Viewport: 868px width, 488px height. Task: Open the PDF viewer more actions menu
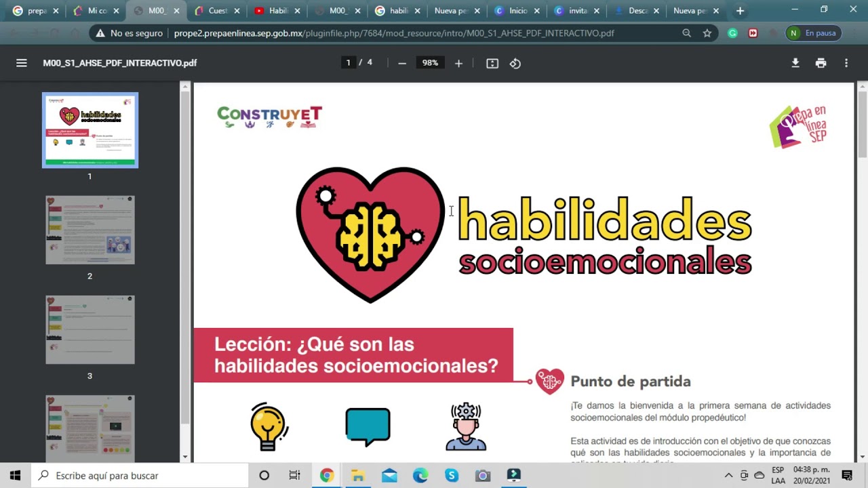point(846,63)
